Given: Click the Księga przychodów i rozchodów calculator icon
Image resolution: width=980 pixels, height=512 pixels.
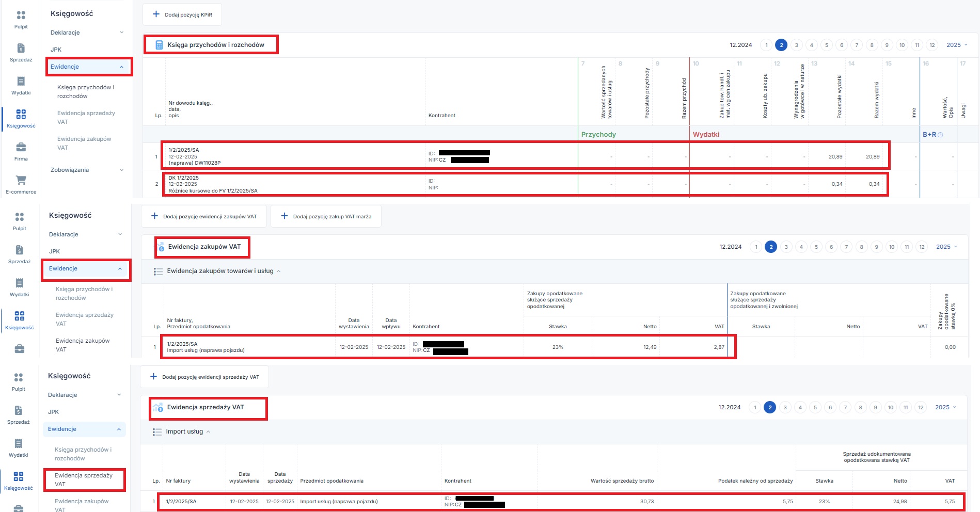Looking at the screenshot, I should 159,45.
